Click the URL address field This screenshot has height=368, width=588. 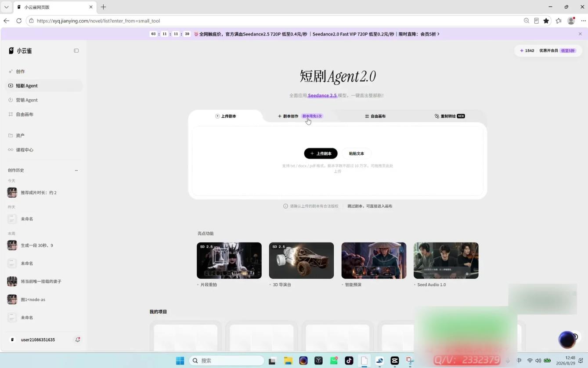(277, 21)
